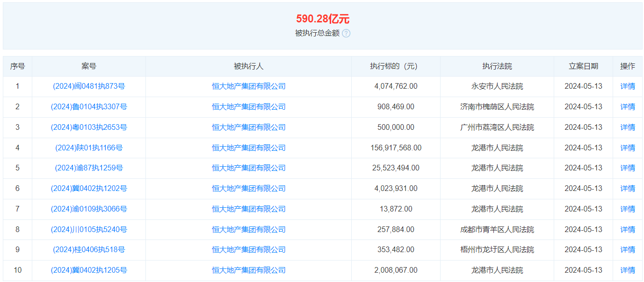
Task: Click date 2024-05-13 in row 5
Action: coord(583,168)
